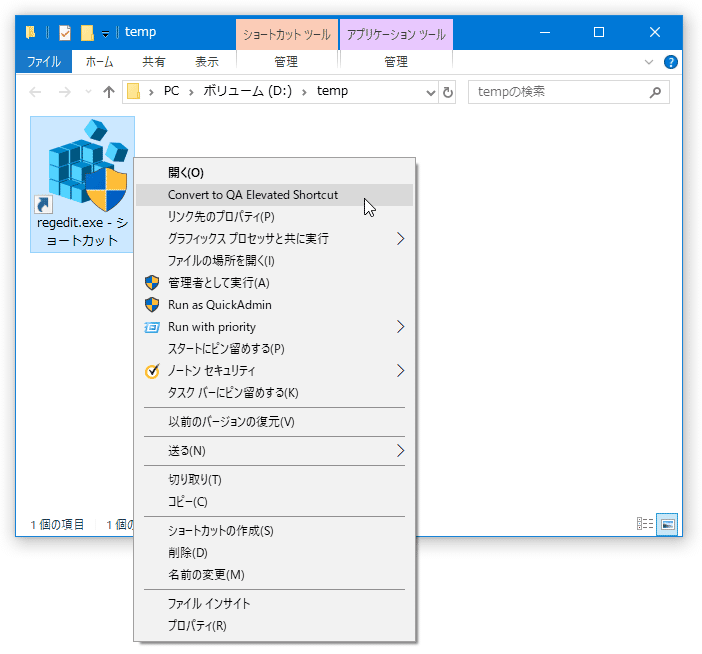This screenshot has width=702, height=654.
Task: Open the Recent locations dropdown arrow
Action: (x=88, y=92)
